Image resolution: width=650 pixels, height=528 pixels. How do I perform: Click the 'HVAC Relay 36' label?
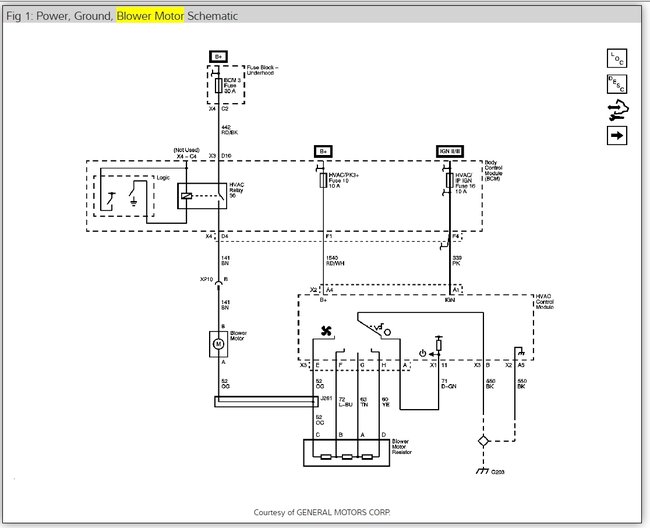(237, 190)
